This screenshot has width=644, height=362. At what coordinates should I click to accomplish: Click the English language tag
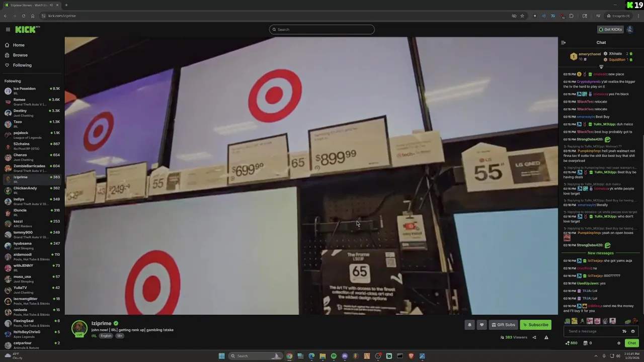point(106,336)
